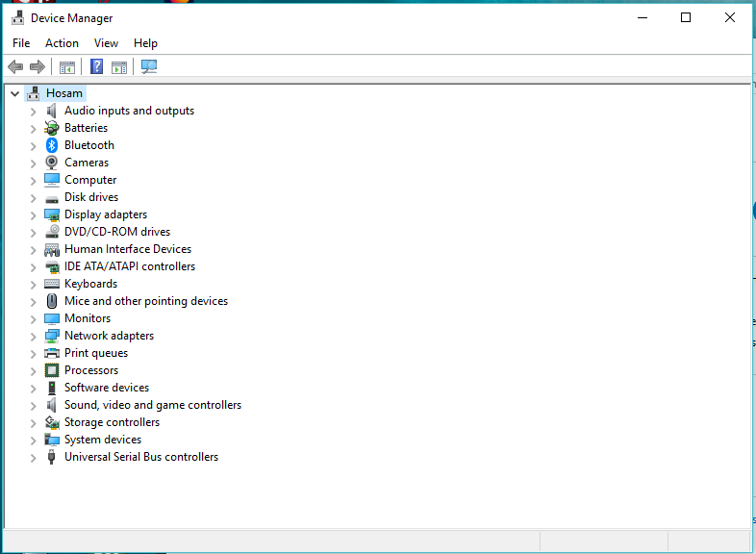
Task: Expand Audio inputs and outputs
Action: pyautogui.click(x=33, y=112)
